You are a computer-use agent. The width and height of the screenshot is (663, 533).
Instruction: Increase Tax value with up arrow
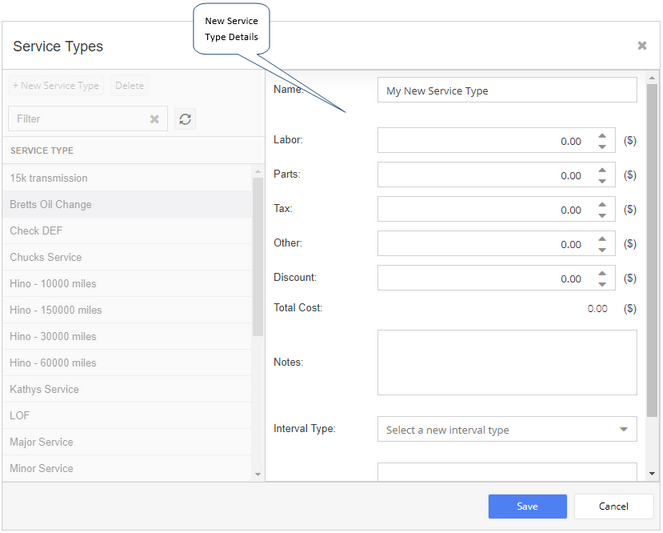pos(602,205)
